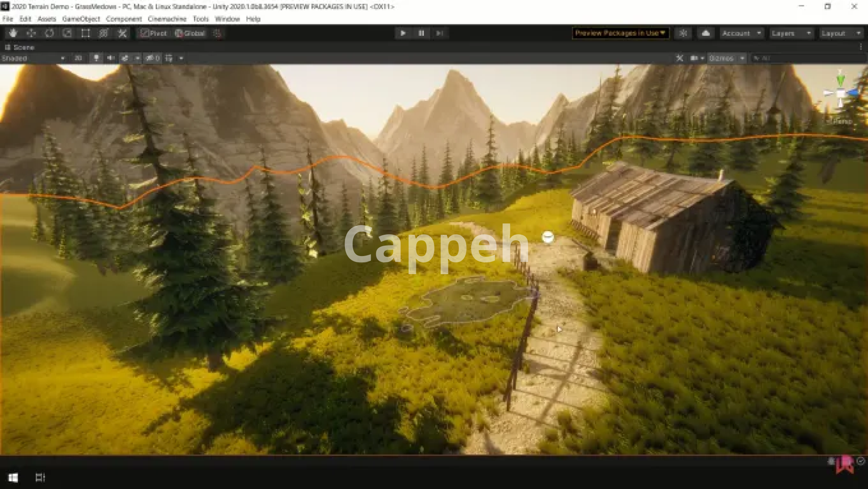Open the Collaborate cloud services icon
Screen dimensions: 868x489
point(705,33)
